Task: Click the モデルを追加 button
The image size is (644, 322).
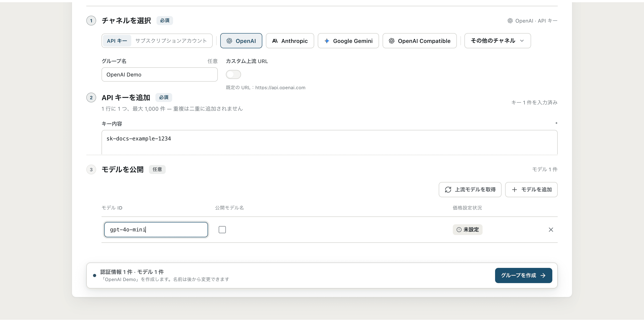Action: coord(531,189)
